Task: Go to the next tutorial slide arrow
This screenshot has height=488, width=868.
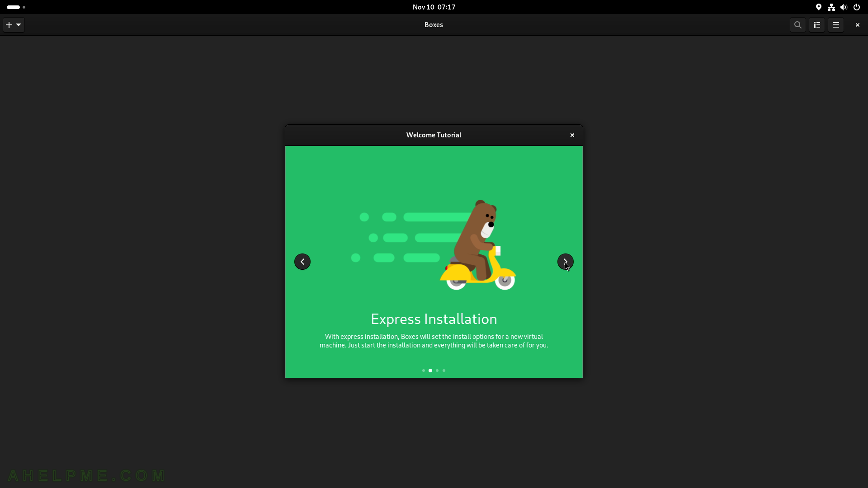Action: coord(565,262)
